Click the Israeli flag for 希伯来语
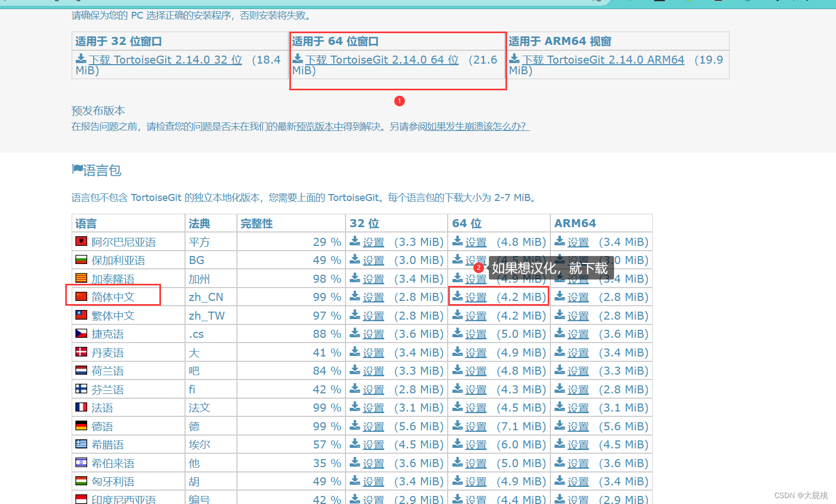Viewport: 836px width, 504px height. (x=81, y=462)
